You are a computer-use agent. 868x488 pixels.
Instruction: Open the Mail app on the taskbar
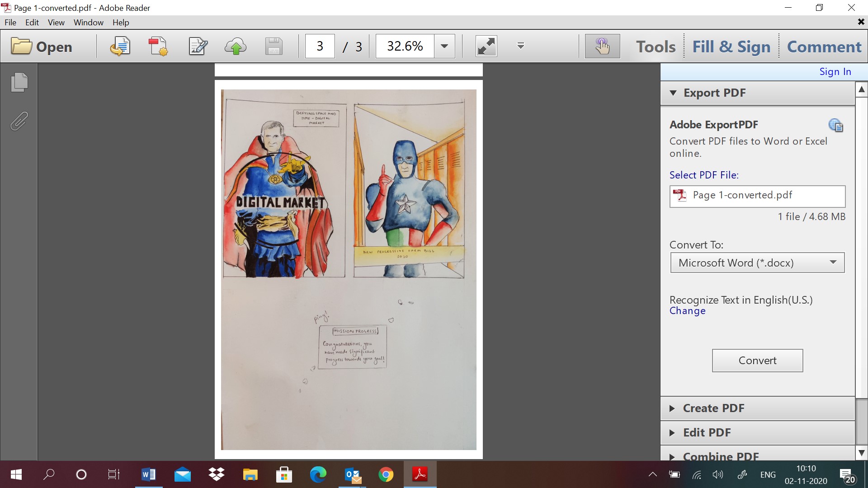click(183, 474)
